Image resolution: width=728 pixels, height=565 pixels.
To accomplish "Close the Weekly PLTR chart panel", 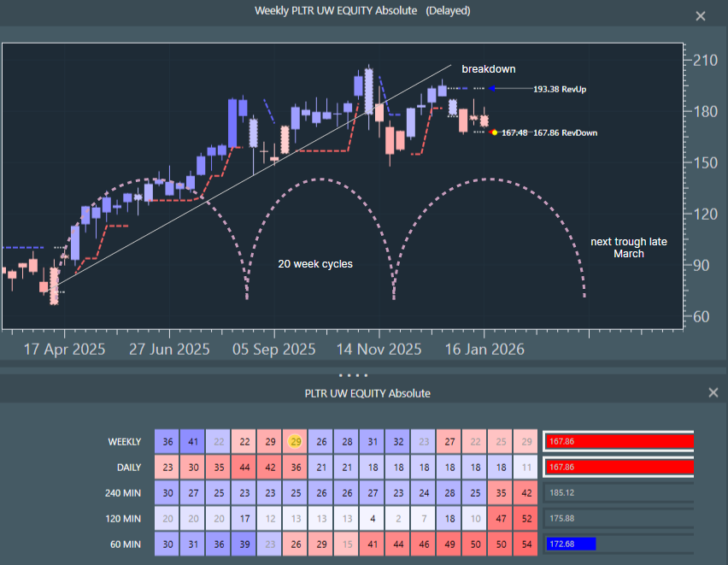I will [701, 16].
